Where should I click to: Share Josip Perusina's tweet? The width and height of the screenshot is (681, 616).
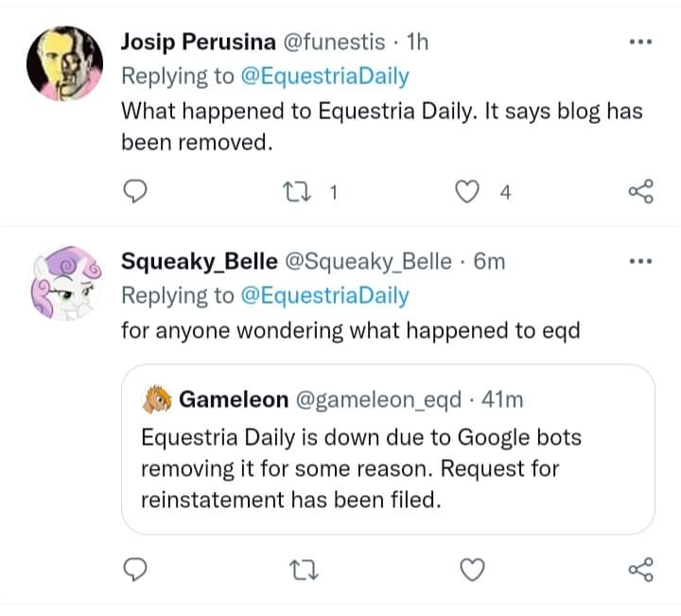(x=640, y=193)
